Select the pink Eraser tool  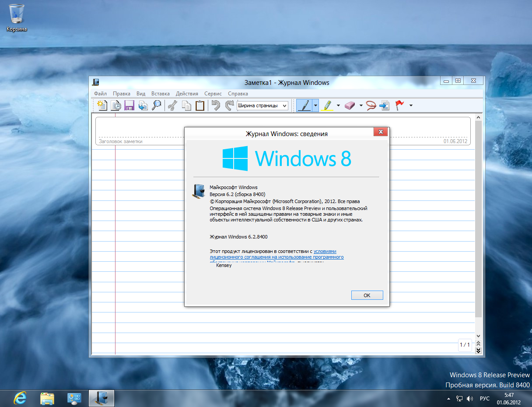click(x=350, y=105)
